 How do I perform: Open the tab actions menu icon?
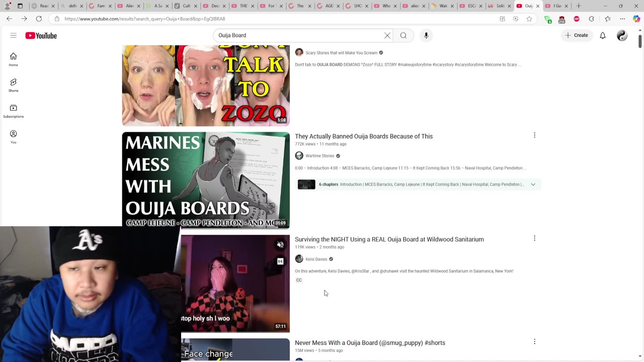point(20,6)
